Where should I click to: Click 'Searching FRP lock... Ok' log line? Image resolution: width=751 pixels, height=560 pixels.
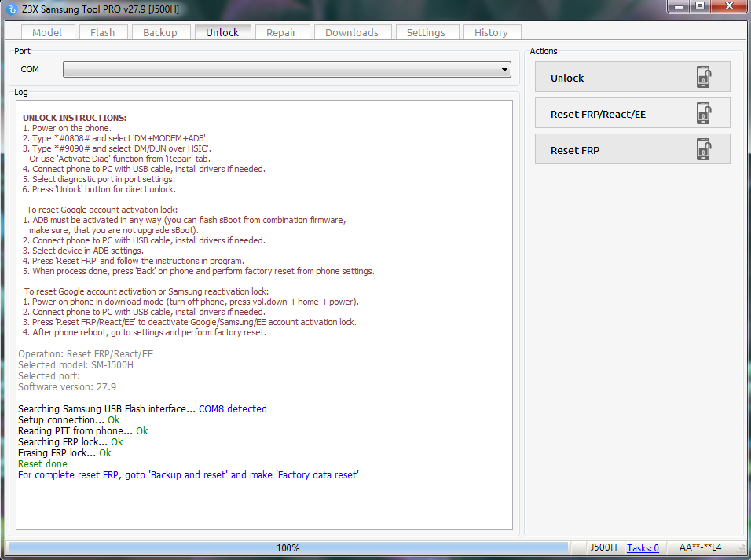pyautogui.click(x=71, y=441)
